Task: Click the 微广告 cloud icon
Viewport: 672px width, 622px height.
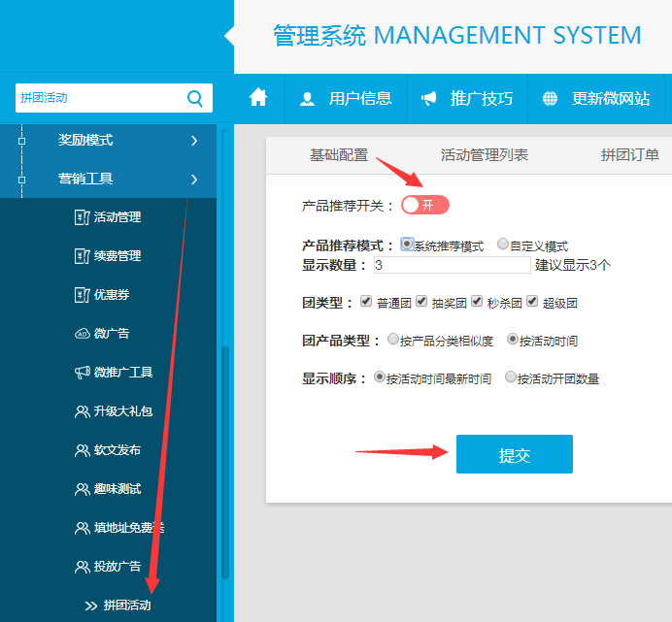Action: 82,334
